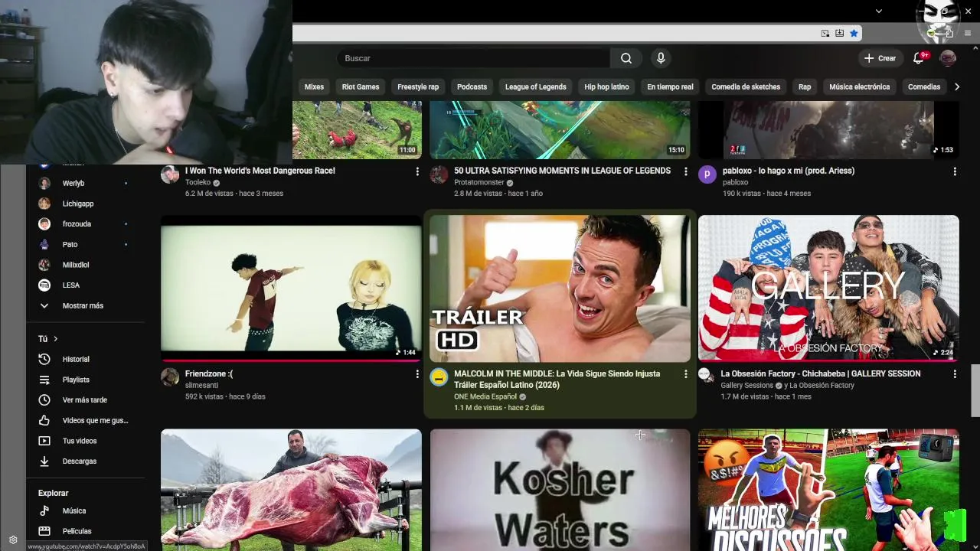Screen dimensions: 980x551
Task: Open options menu for Friendzone :( video
Action: pos(417,374)
